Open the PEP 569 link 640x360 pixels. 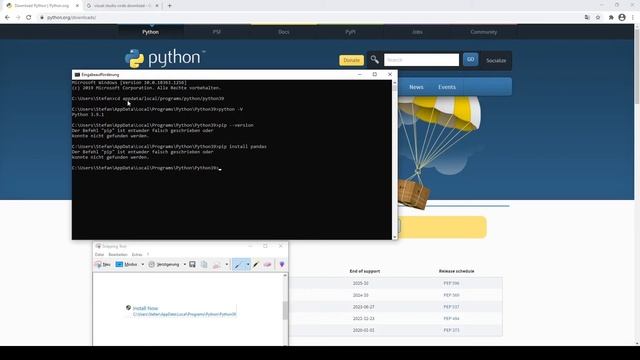tap(451, 295)
